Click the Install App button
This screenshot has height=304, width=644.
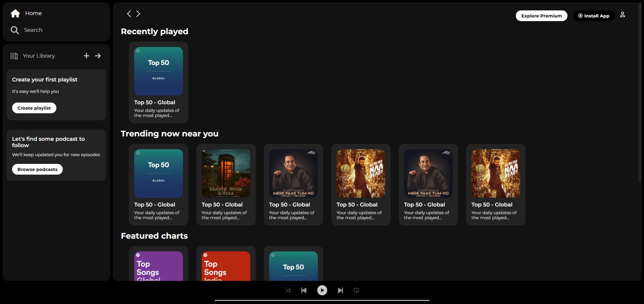[x=593, y=16]
